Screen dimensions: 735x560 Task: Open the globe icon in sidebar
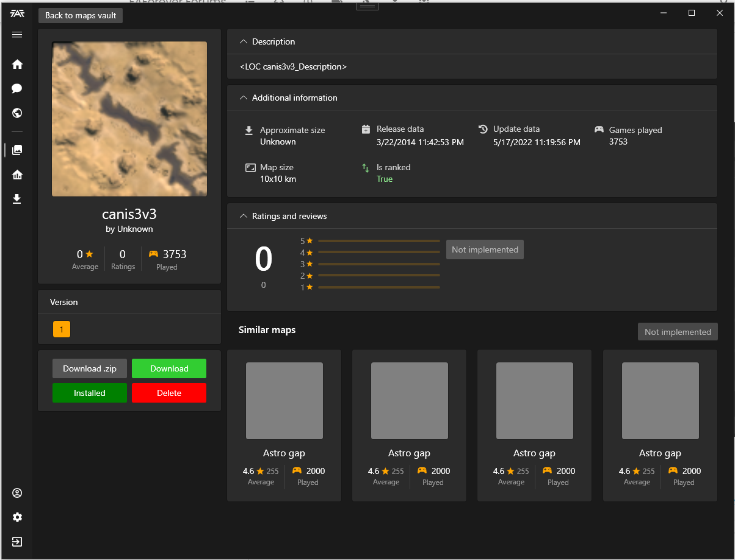pyautogui.click(x=17, y=113)
